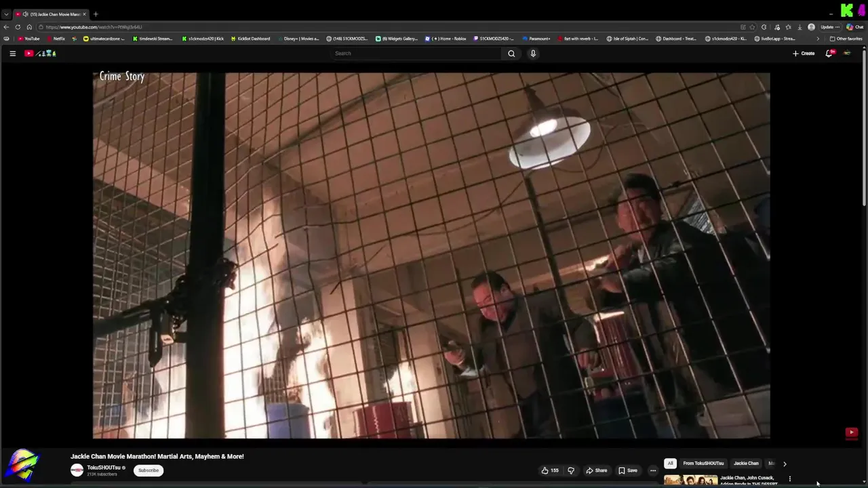Like the video with thumbs up

tap(550, 470)
